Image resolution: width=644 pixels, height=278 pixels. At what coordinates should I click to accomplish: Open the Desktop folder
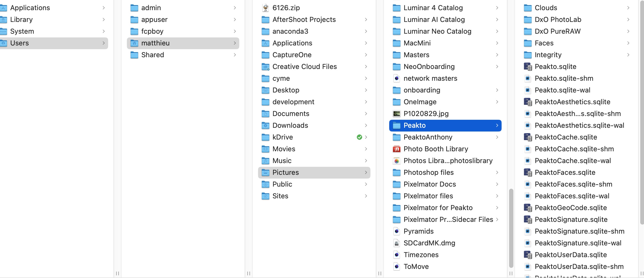pos(314,90)
